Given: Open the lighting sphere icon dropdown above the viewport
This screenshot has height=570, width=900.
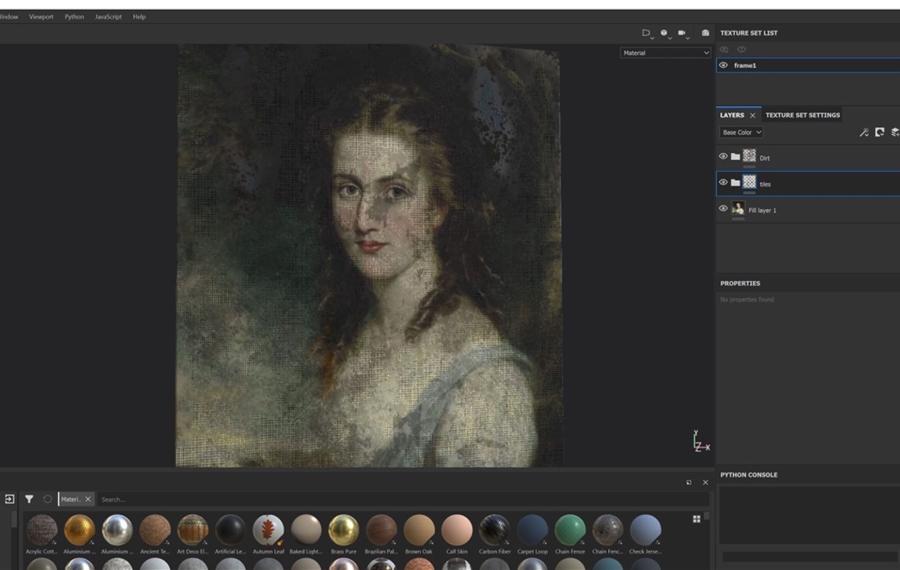Looking at the screenshot, I should [665, 33].
